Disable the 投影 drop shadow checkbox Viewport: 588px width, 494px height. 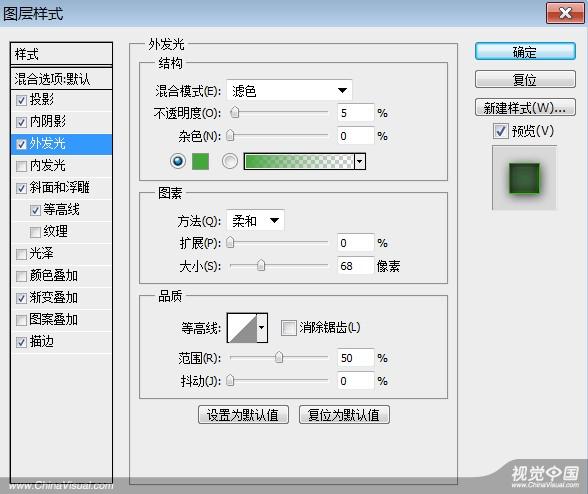pyautogui.click(x=21, y=100)
